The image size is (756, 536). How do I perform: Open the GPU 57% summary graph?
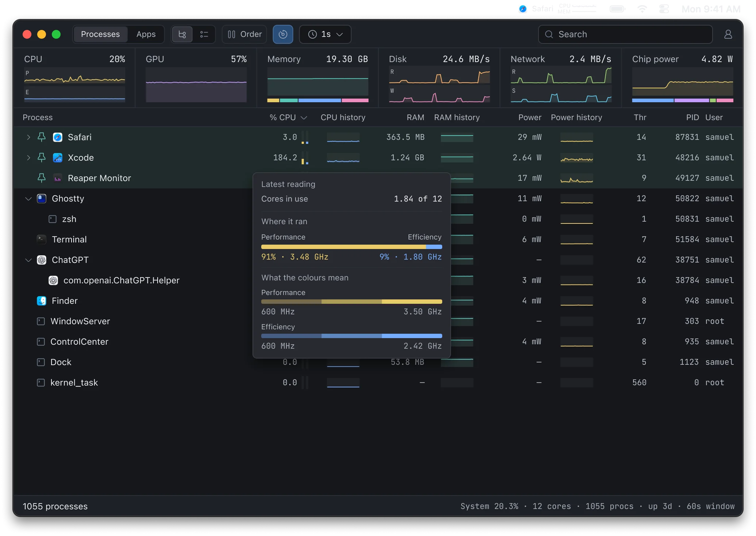(x=196, y=78)
